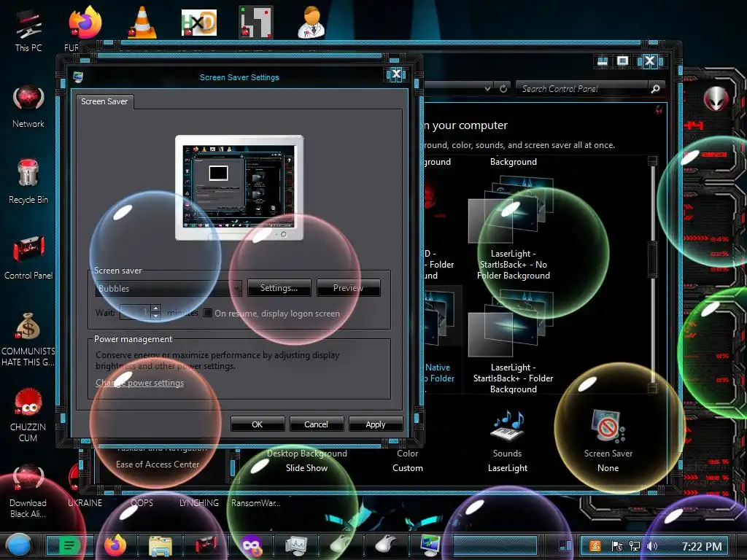The height and width of the screenshot is (560, 747).
Task: Click the network tray icon
Action: pos(634,546)
